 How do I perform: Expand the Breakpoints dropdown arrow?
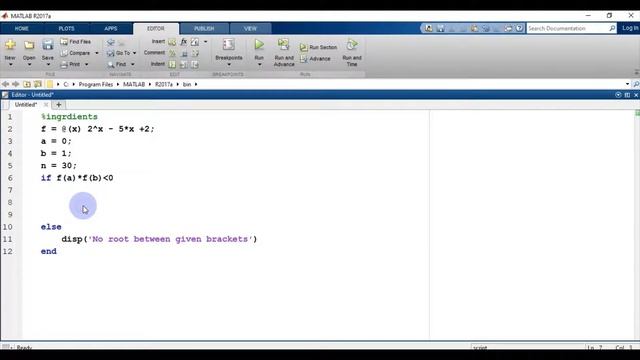(x=229, y=65)
